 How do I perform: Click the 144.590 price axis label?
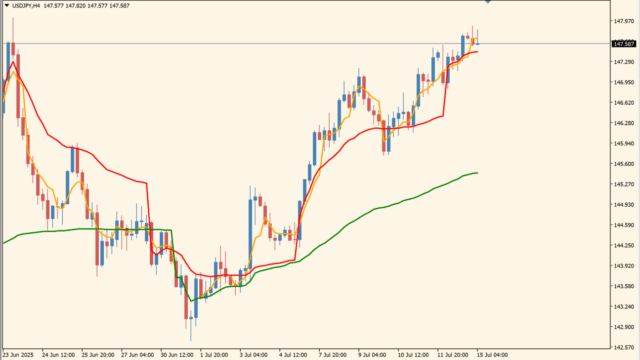point(624,225)
